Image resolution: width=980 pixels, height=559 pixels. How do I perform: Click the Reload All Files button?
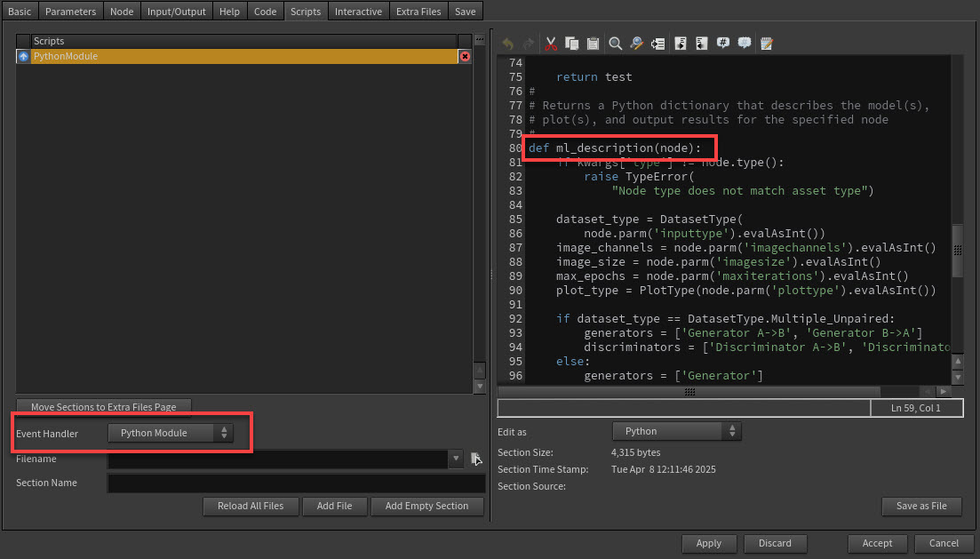(x=251, y=506)
